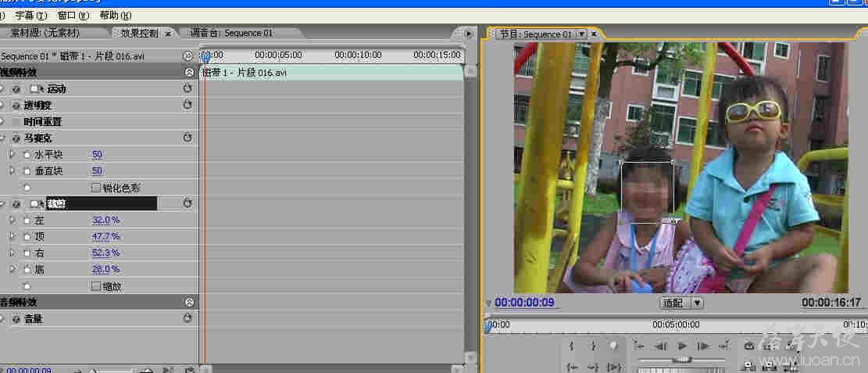Screen dimensions: 868x373
Task: Open sequence dropdown on 节目 tab
Action: (x=580, y=34)
